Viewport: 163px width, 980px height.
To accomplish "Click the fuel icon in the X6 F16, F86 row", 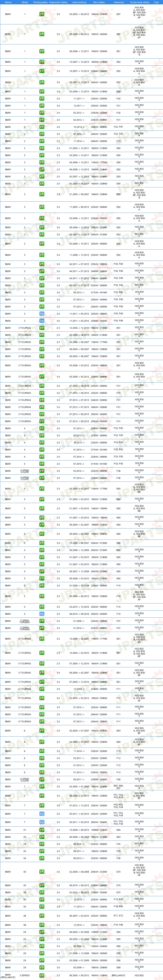I will point(42,925).
